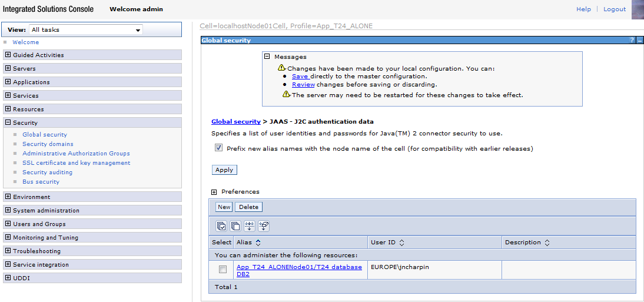Show the table filter view icon
This screenshot has width=644, height=302.
[x=250, y=225]
